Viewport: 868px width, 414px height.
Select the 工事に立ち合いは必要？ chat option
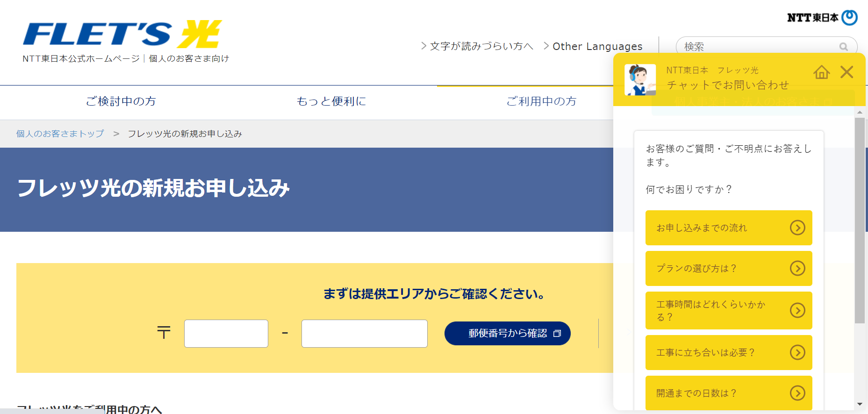pos(729,352)
